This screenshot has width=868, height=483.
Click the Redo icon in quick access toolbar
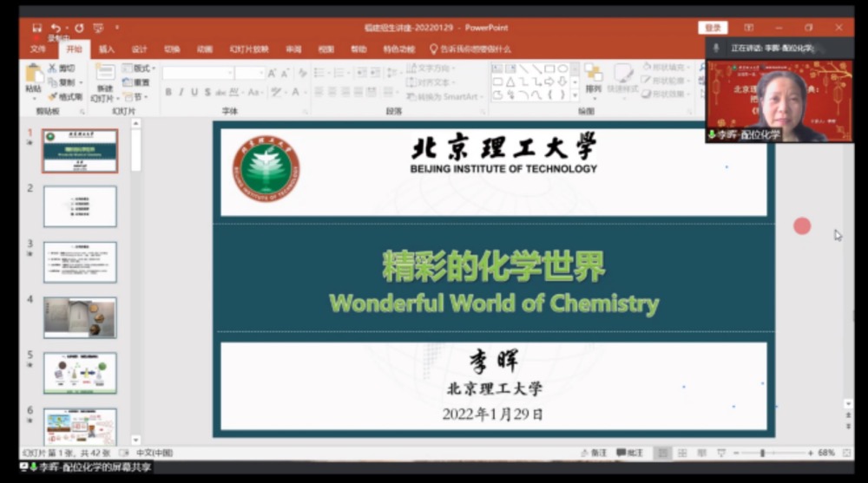coord(79,28)
